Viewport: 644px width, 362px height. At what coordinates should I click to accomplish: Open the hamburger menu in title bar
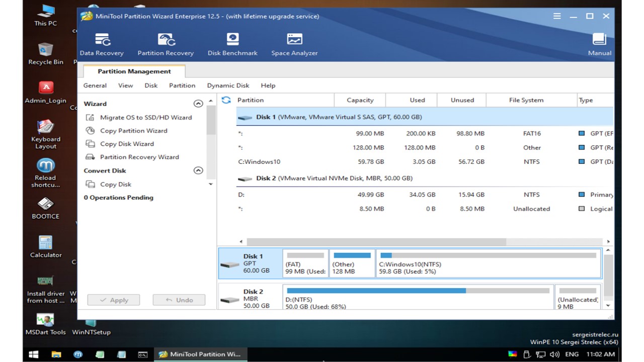(557, 16)
